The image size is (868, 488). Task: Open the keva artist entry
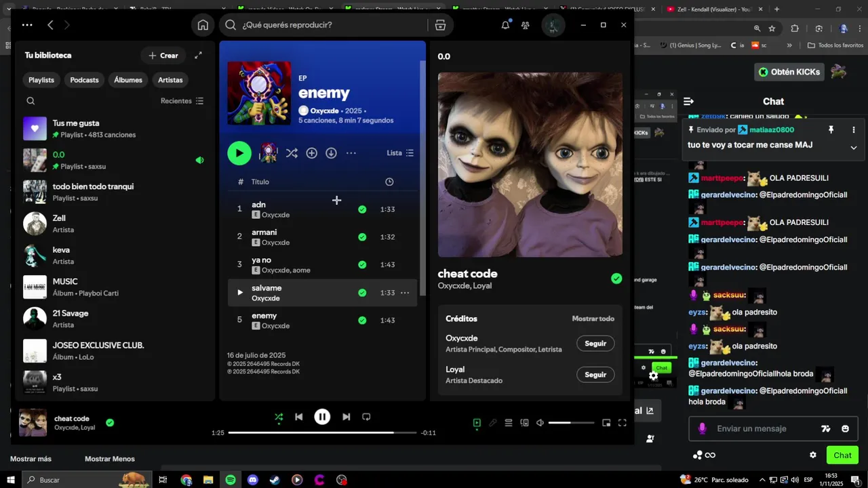point(114,256)
